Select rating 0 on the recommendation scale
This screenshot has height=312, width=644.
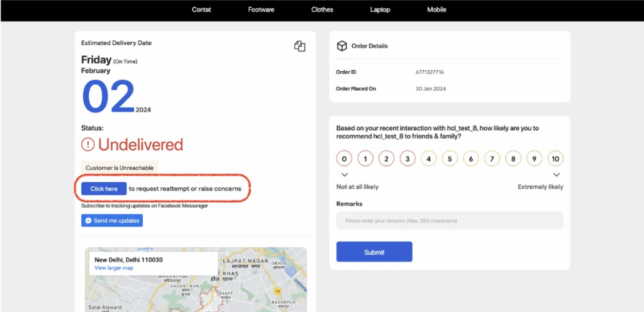(x=344, y=159)
